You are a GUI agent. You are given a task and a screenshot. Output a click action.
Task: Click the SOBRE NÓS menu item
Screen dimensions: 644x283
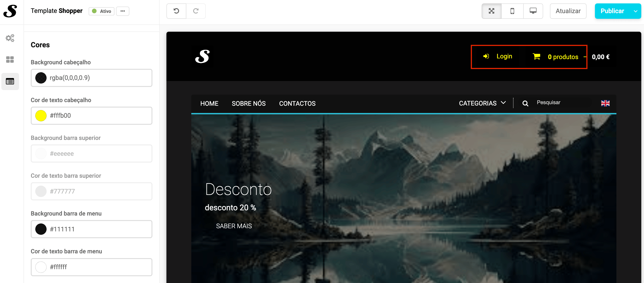(249, 103)
